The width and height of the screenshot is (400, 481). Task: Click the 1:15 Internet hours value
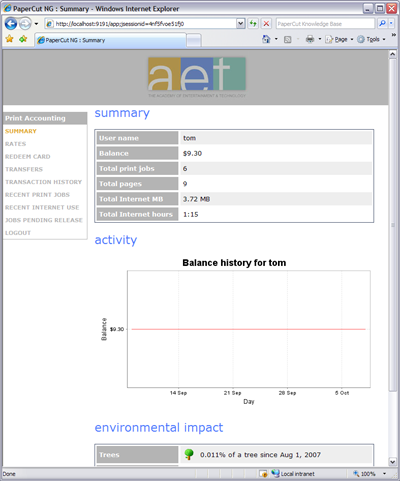point(191,214)
